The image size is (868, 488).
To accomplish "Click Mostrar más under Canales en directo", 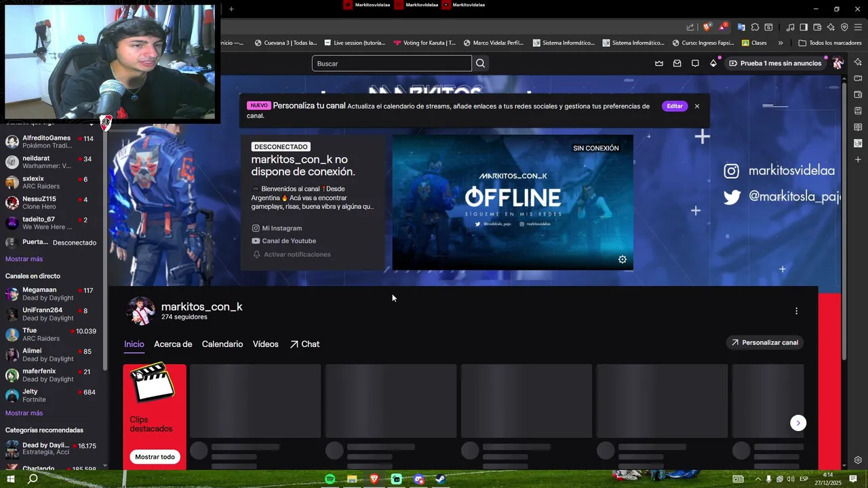I will tap(24, 413).
